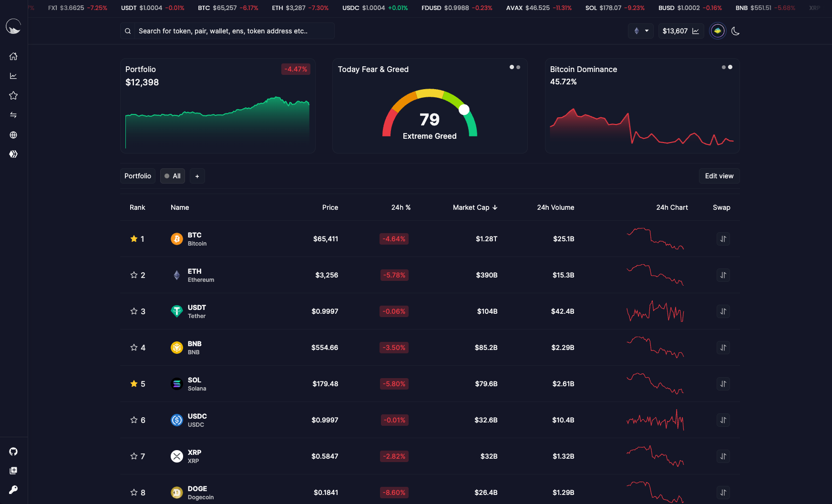Swap USDC using its swap icon

(x=723, y=420)
